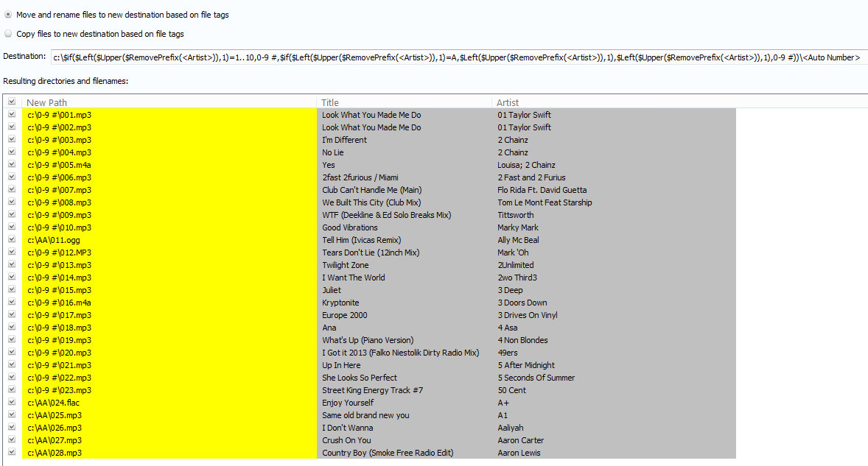
Task: Click into the Destination format field
Action: pyautogui.click(x=457, y=57)
